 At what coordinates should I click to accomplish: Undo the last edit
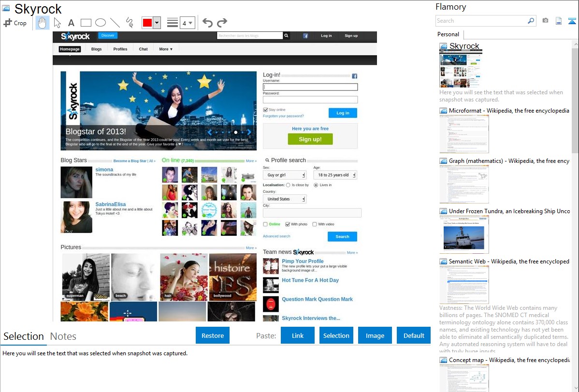click(x=207, y=23)
